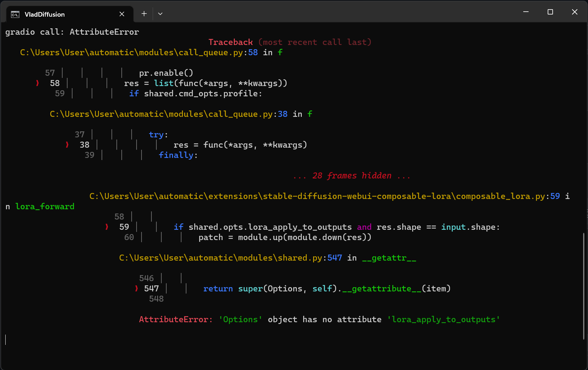Image resolution: width=588 pixels, height=370 pixels.
Task: Select the VladDiffusion tab
Action: coord(70,14)
